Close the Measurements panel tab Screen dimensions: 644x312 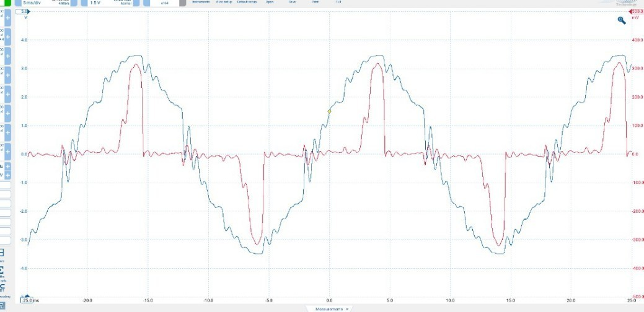pos(347,309)
